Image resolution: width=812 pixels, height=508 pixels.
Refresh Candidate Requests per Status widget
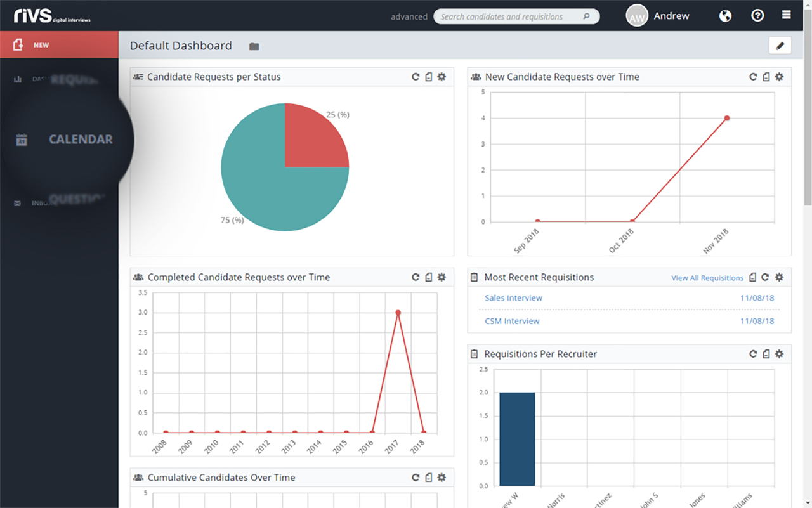tap(416, 77)
